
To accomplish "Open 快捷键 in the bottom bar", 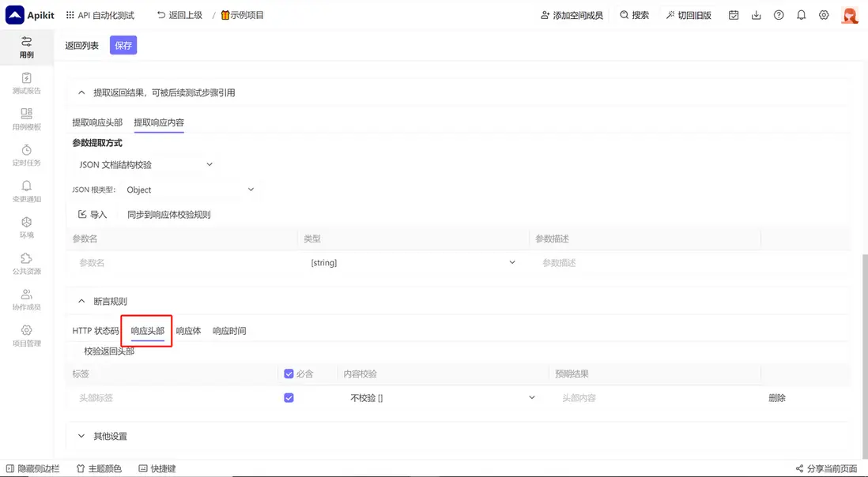I will (x=157, y=469).
